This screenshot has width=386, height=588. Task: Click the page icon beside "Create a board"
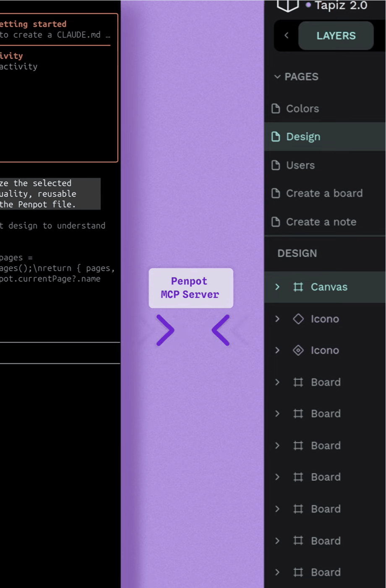276,193
